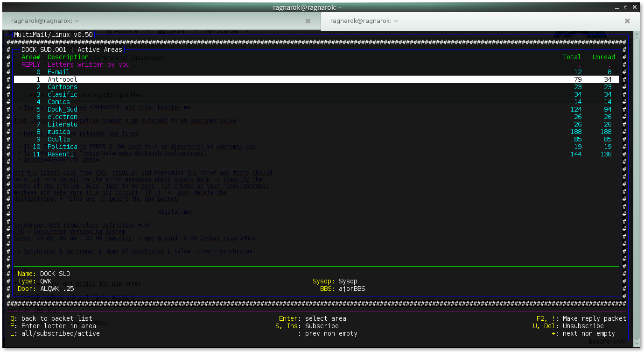
Task: Select area 9 Oculto
Action: 316,140
